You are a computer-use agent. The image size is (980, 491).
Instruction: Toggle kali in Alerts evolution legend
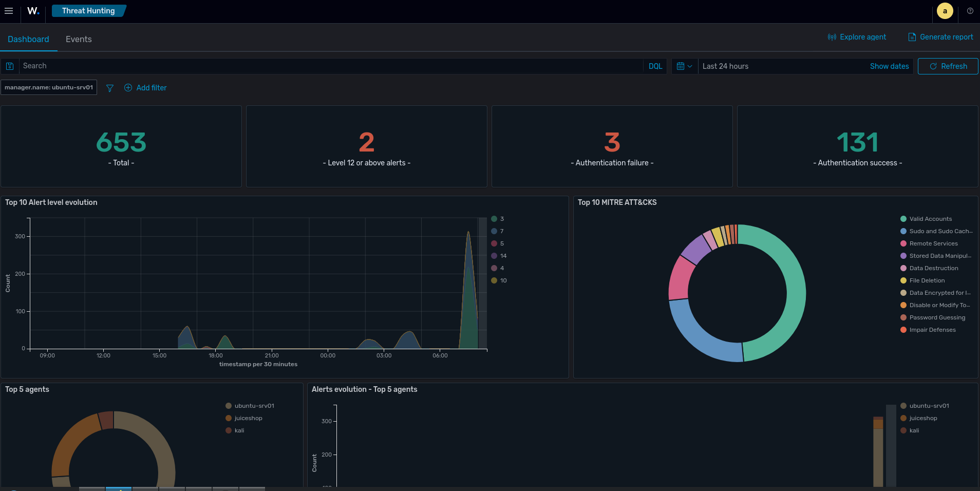(x=910, y=430)
